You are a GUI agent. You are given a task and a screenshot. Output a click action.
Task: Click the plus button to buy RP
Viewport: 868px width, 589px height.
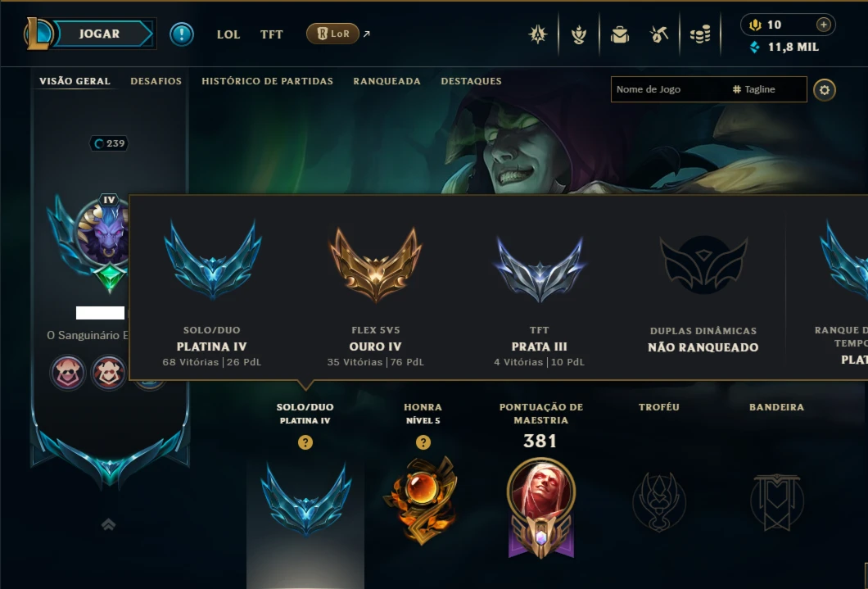(823, 25)
